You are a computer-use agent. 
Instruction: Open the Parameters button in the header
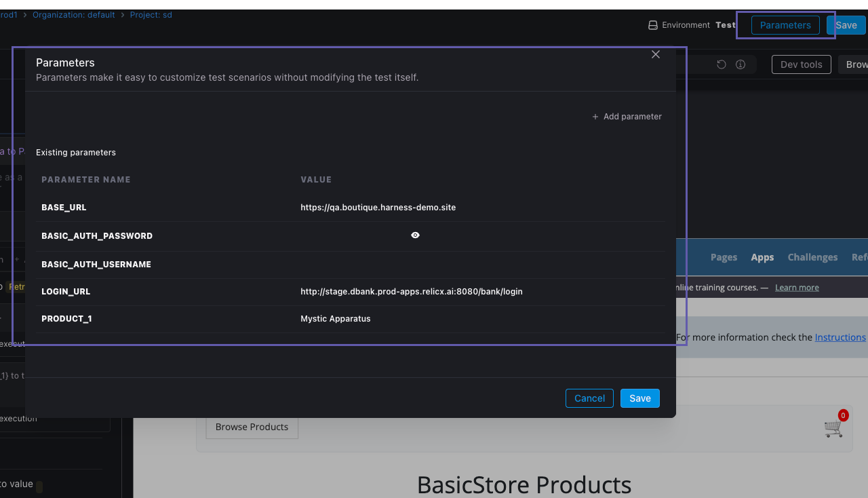[785, 25]
